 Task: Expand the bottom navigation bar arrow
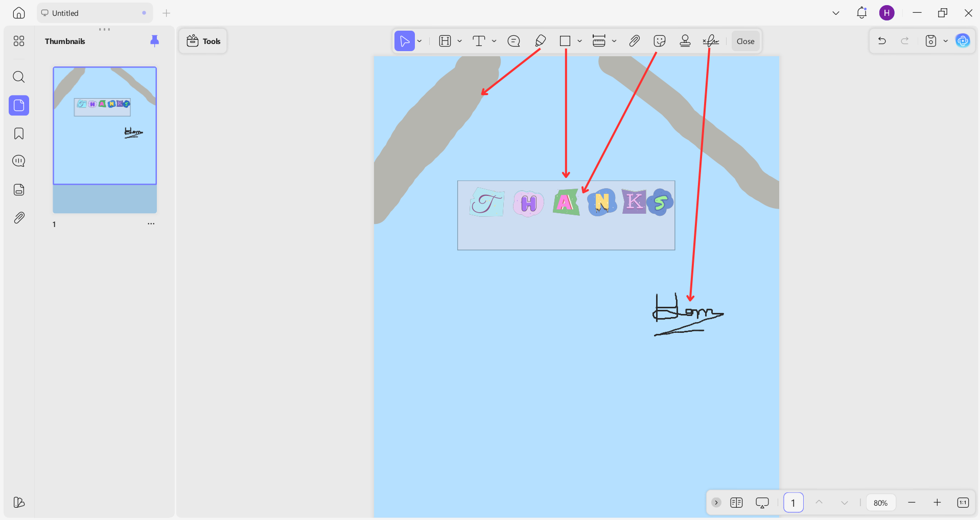coord(716,503)
